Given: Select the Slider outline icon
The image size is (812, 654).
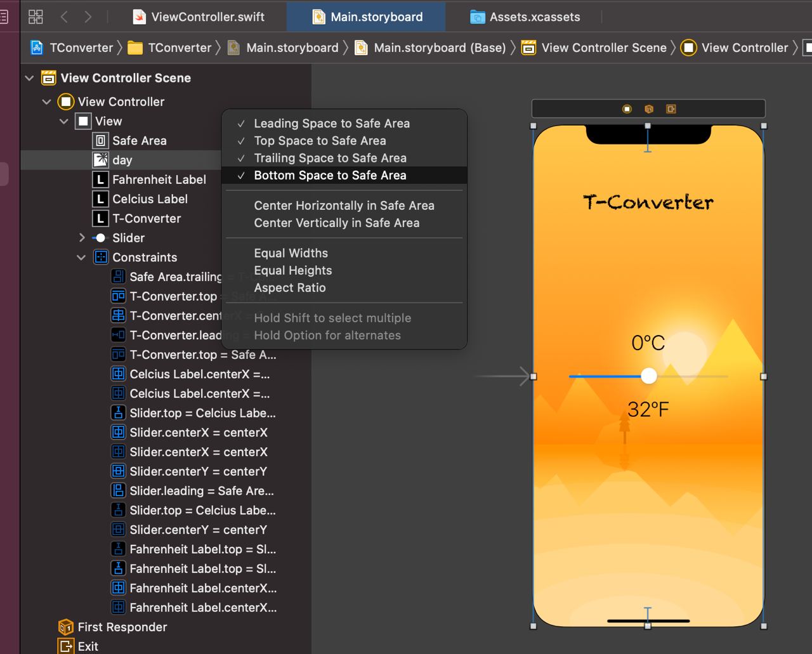Looking at the screenshot, I should (100, 238).
